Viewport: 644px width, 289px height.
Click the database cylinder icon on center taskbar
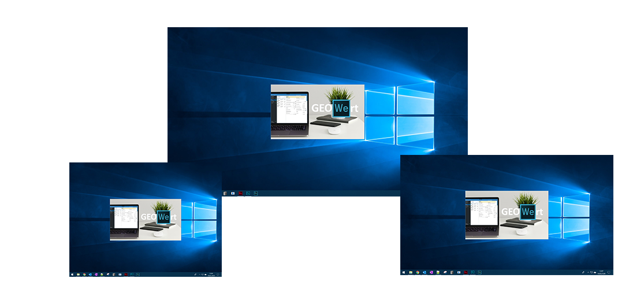point(225,194)
